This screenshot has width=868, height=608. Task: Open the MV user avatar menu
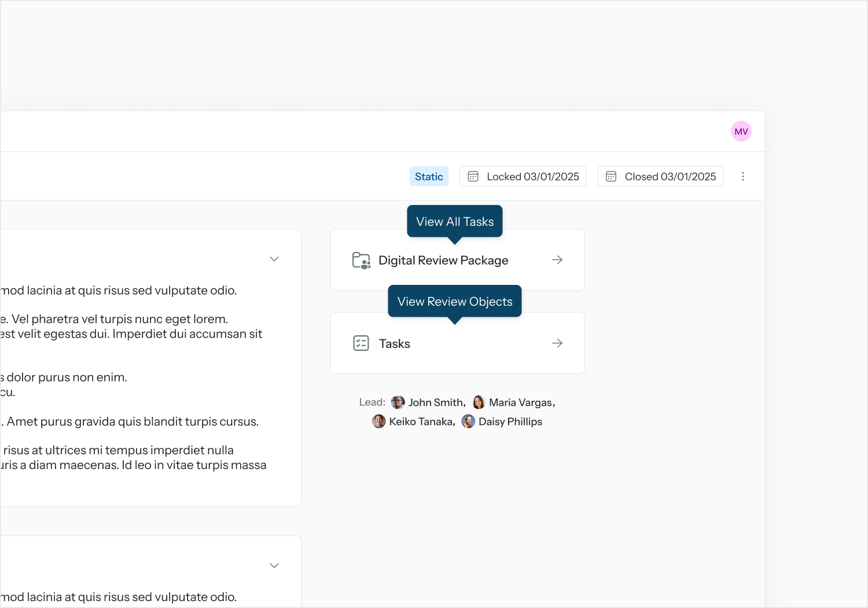pyautogui.click(x=741, y=131)
